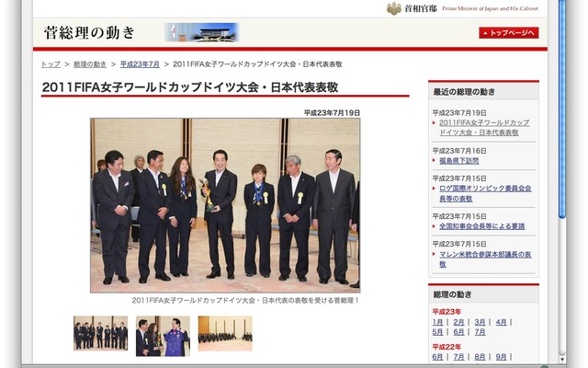This screenshot has width=588, height=368.
Task: Select 6月 under 平成23年
Action: click(458, 332)
